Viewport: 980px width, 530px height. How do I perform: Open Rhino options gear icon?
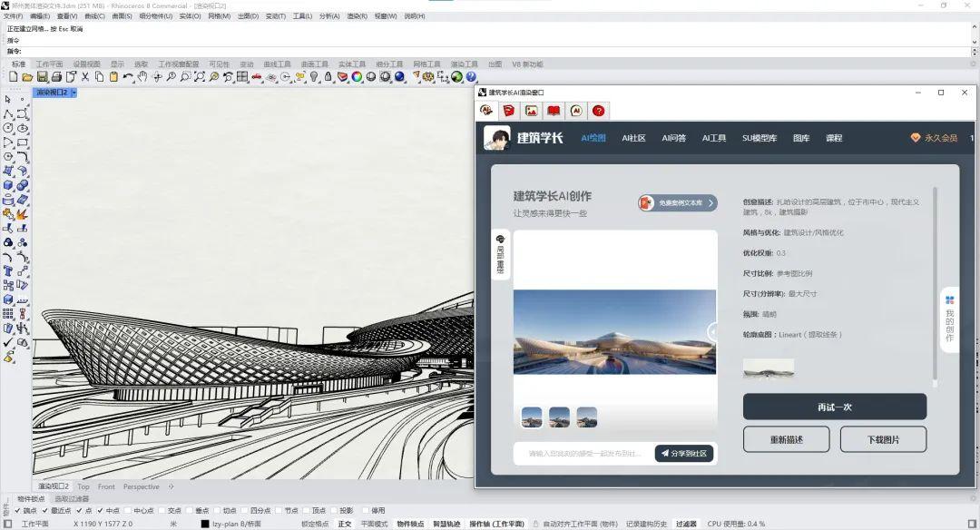coord(428,77)
